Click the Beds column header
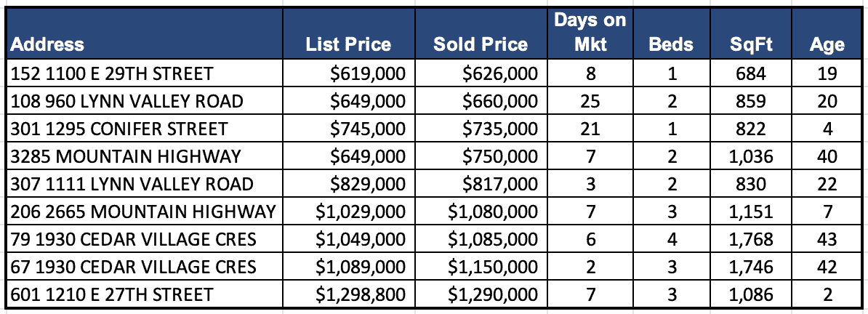Viewport: 868px width, 314px height. pos(671,44)
